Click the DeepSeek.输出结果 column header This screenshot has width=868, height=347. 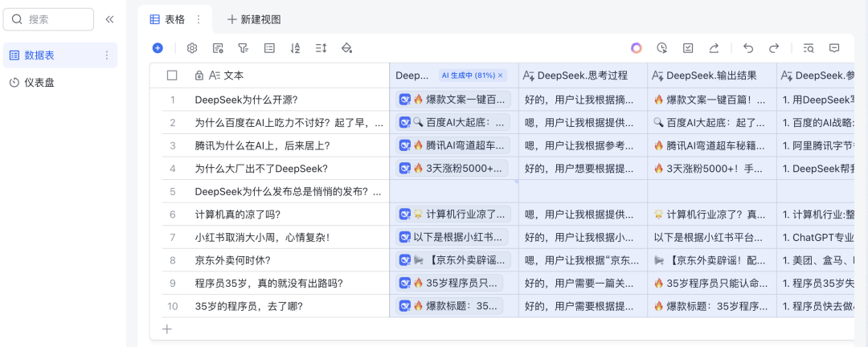712,76
